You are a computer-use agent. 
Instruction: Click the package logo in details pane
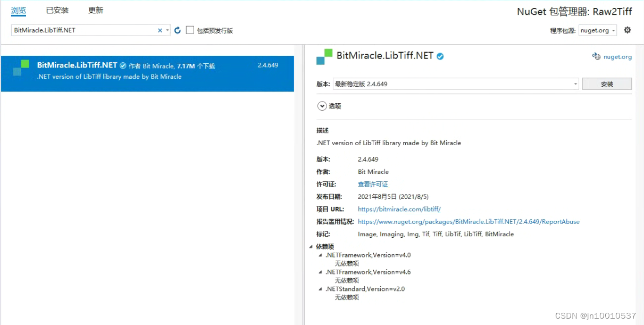[x=324, y=57]
